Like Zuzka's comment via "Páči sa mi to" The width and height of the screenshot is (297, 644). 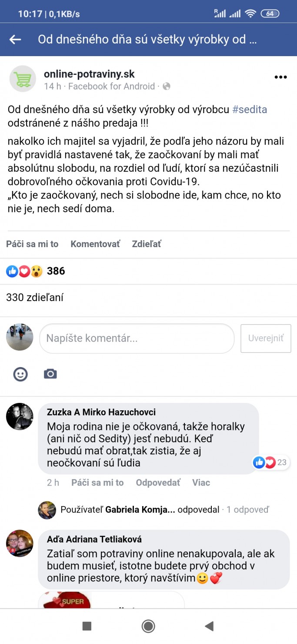tap(97, 483)
